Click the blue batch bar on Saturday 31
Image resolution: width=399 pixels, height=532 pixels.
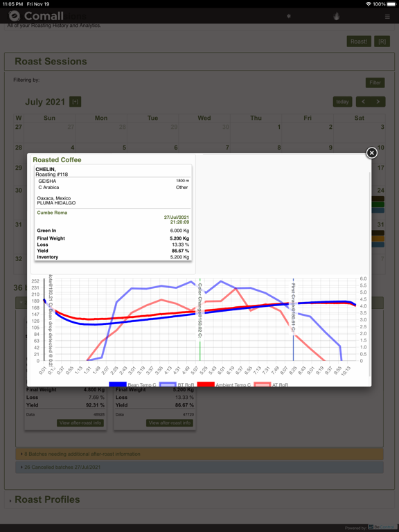(378, 245)
